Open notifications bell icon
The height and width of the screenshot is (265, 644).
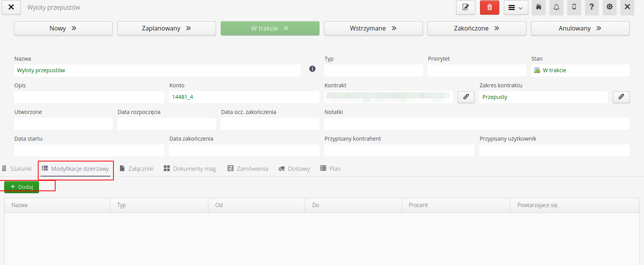coord(556,7)
